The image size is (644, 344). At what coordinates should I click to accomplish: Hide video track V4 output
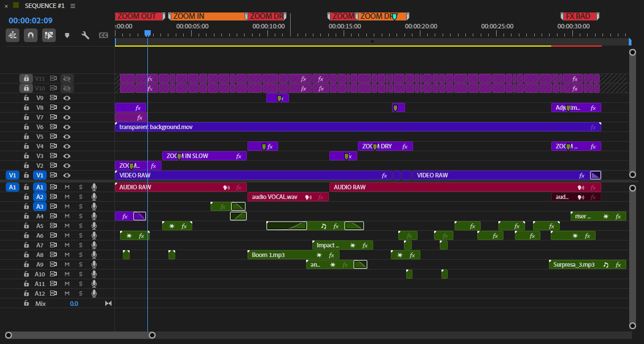click(67, 146)
